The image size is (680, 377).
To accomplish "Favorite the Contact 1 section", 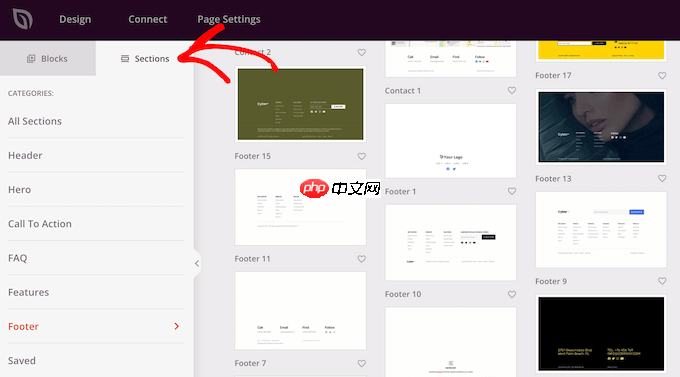I will 512,90.
